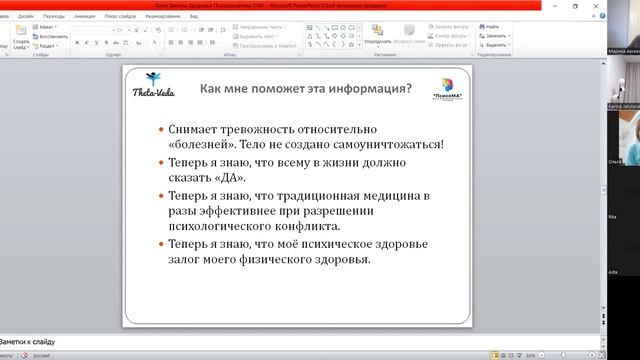640x360 pixels.
Task: Toggle italic formatting in Шрифт group
Action: click(87, 42)
